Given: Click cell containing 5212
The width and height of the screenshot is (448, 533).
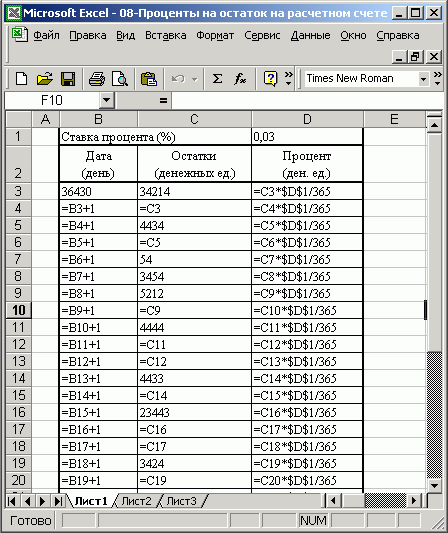Looking at the screenshot, I should [x=194, y=293].
